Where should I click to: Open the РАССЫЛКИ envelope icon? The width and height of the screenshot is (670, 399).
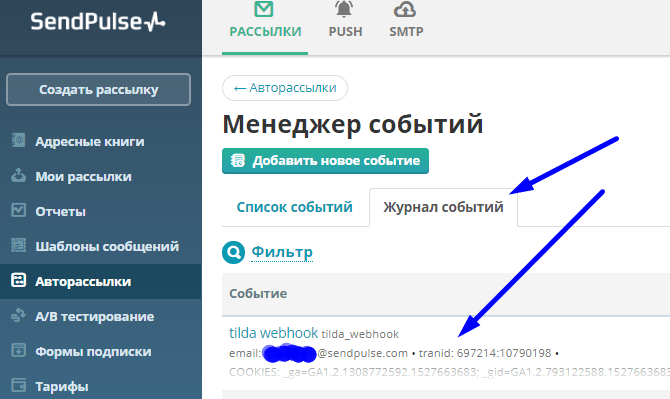pyautogui.click(x=264, y=9)
